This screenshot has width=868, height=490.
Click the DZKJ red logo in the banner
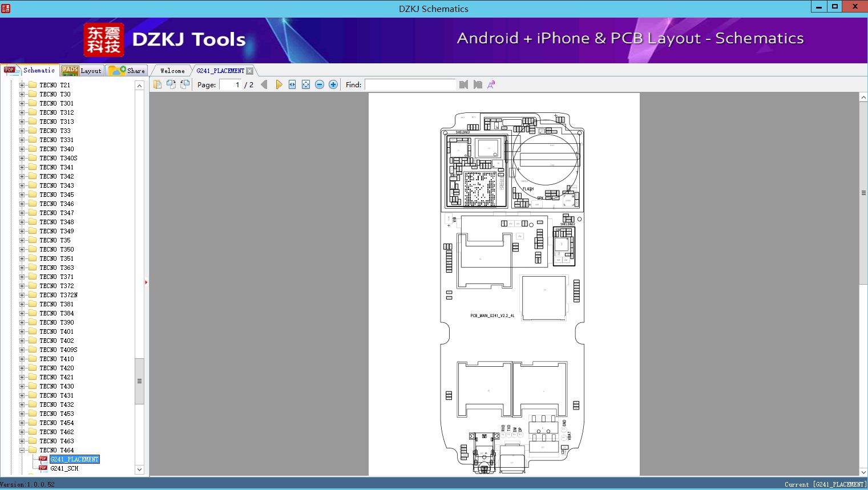click(103, 40)
